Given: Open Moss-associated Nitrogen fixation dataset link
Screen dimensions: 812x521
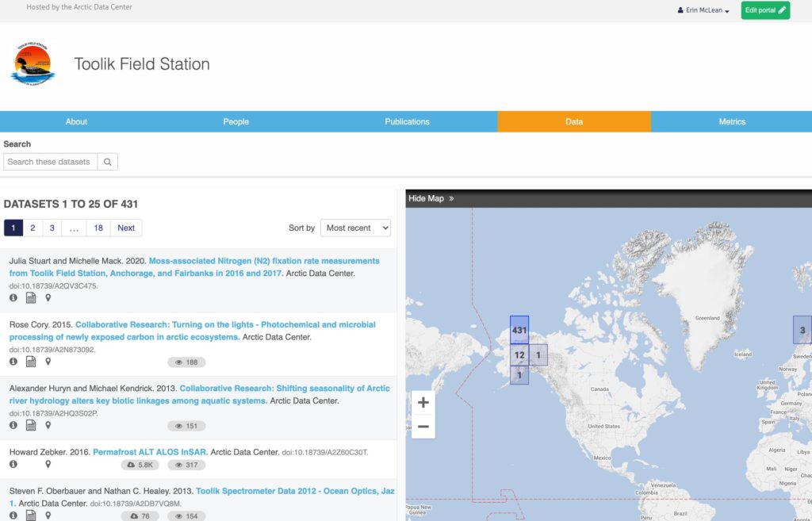Looking at the screenshot, I should coord(194,267).
